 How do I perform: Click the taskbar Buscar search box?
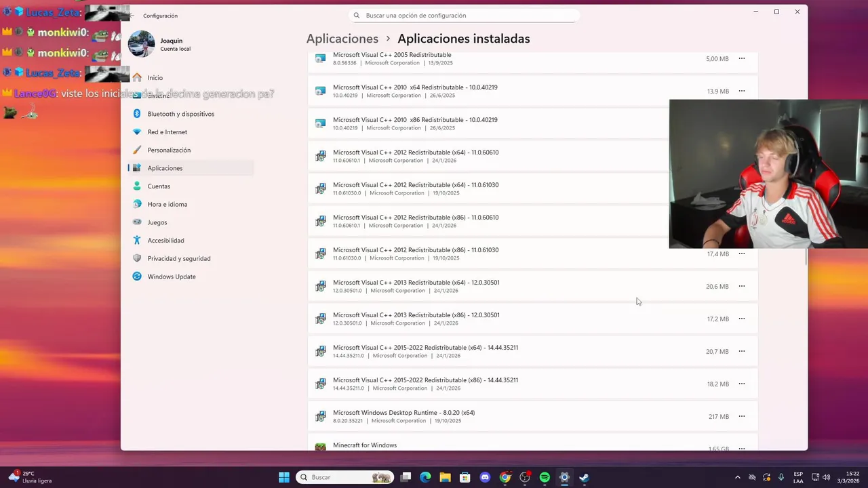coord(345,477)
